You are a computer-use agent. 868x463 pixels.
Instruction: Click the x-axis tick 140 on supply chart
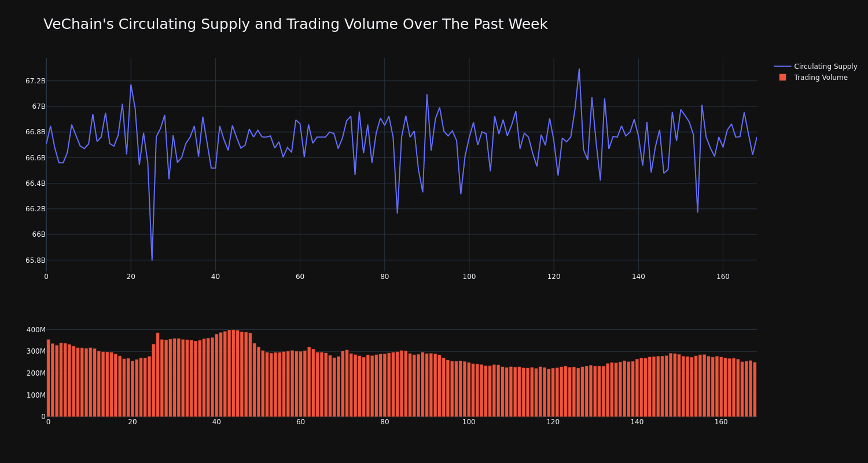(638, 277)
